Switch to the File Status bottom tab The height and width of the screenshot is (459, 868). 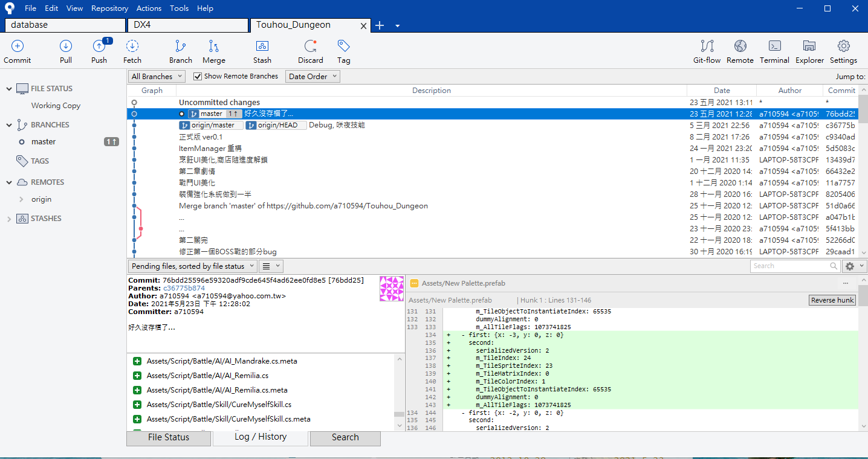[169, 437]
